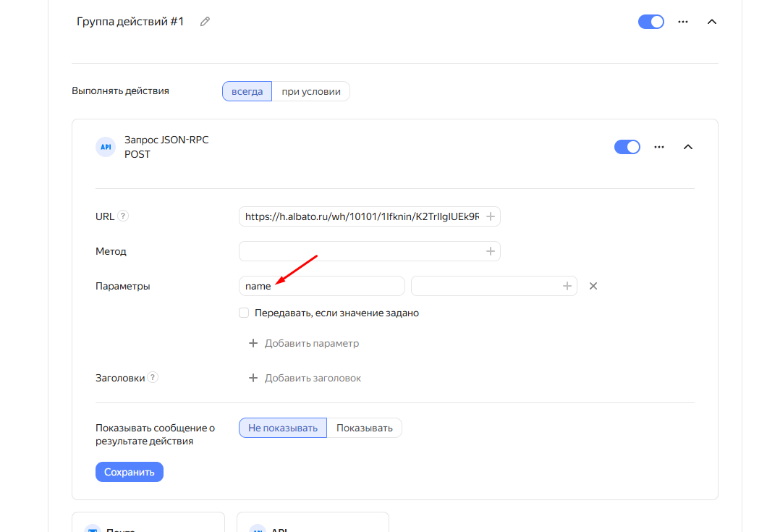Remove the name parameter with X icon
The image size is (767, 532).
[x=593, y=286]
